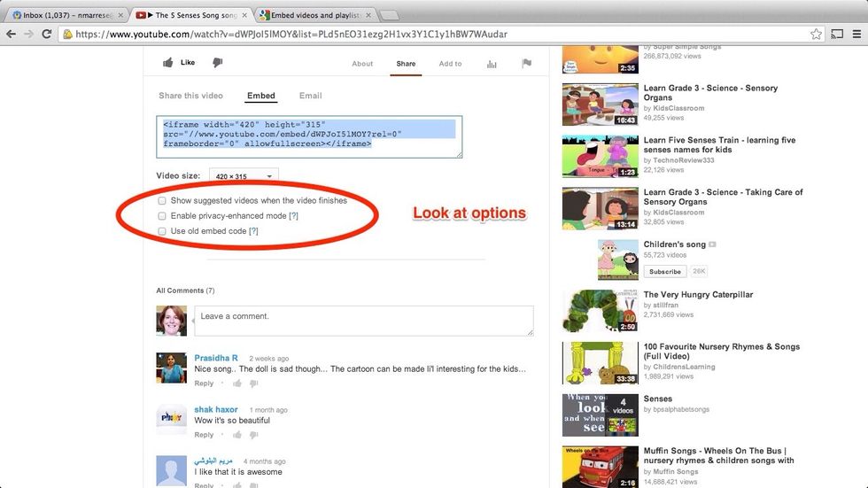Dislike shak haxor's comment thumbs-down
868x488 pixels.
[x=253, y=435]
